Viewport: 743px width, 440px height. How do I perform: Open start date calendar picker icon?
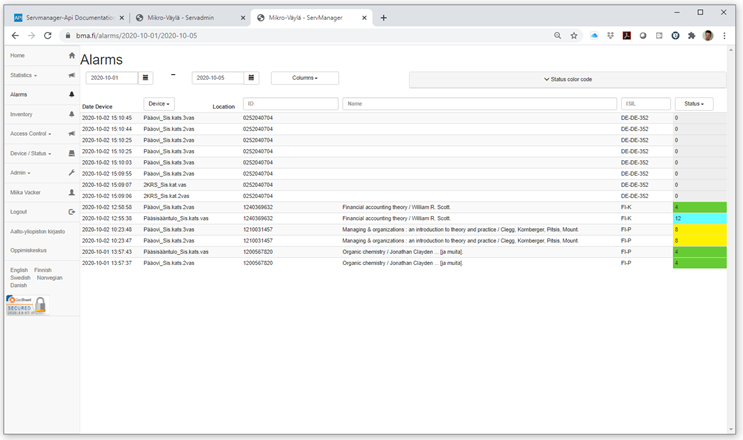146,78
